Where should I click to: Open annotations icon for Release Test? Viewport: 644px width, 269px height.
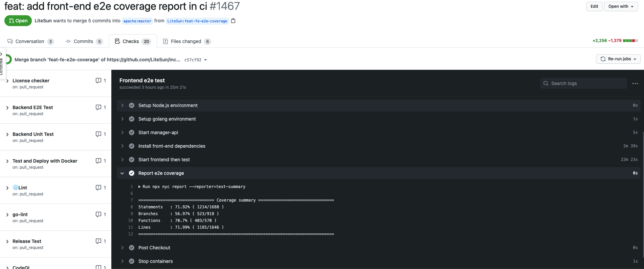98,241
